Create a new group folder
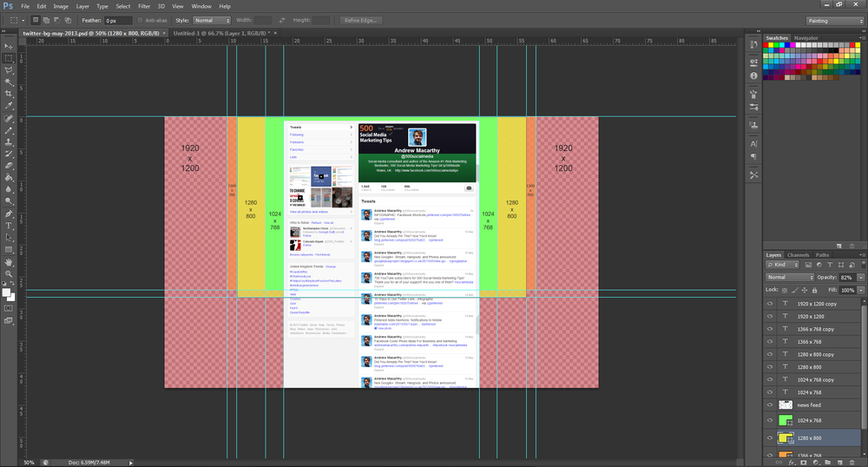 827,463
